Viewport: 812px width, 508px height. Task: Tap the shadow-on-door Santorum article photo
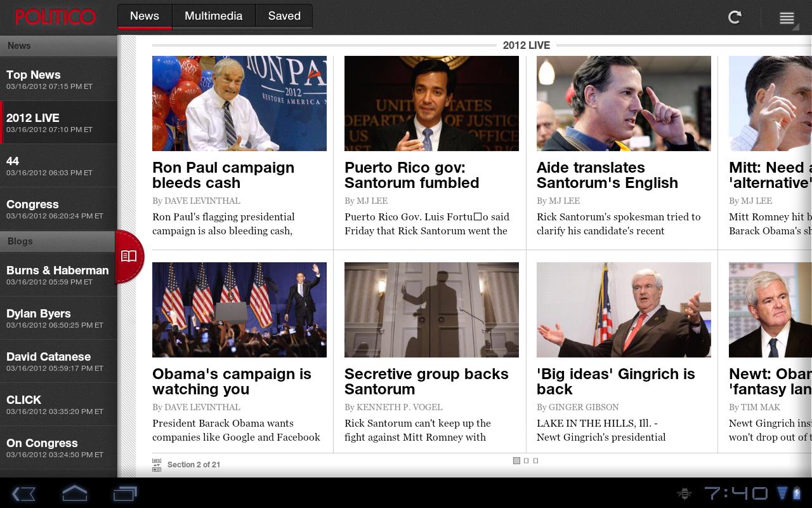[431, 310]
